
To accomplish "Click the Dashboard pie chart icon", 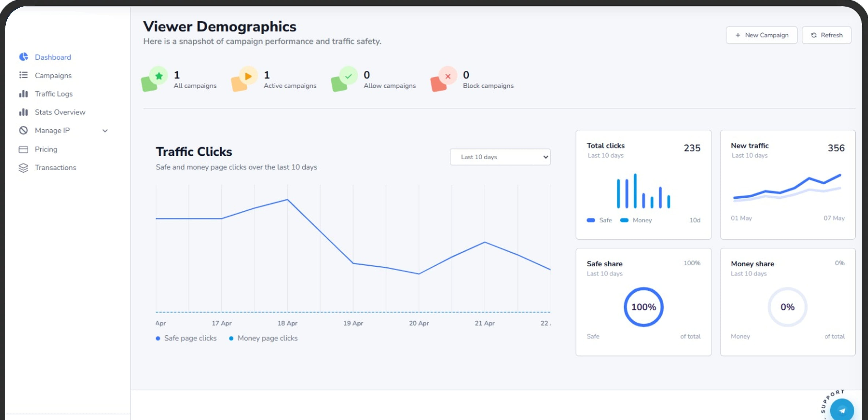I will click(x=23, y=57).
